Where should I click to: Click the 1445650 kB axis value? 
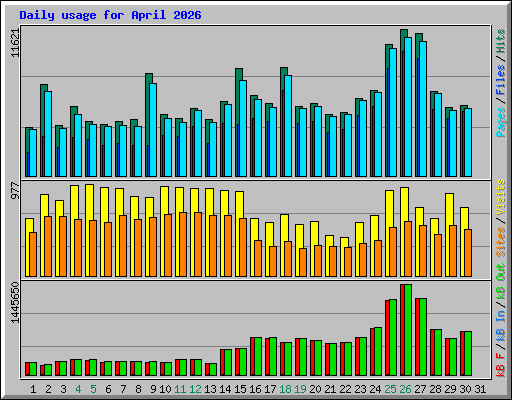pyautogui.click(x=15, y=303)
